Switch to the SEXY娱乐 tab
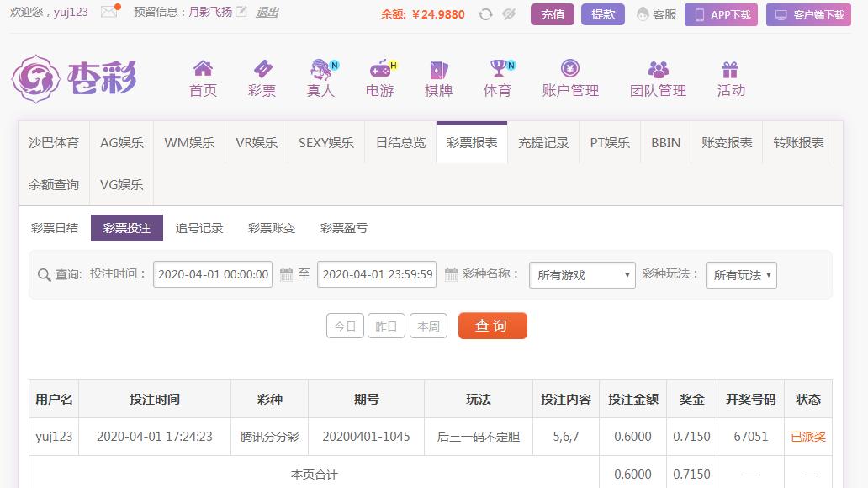This screenshot has width=868, height=488. pyautogui.click(x=326, y=142)
